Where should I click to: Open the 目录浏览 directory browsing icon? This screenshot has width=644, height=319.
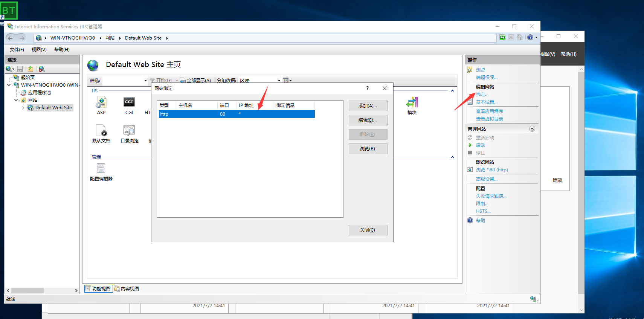tap(129, 130)
